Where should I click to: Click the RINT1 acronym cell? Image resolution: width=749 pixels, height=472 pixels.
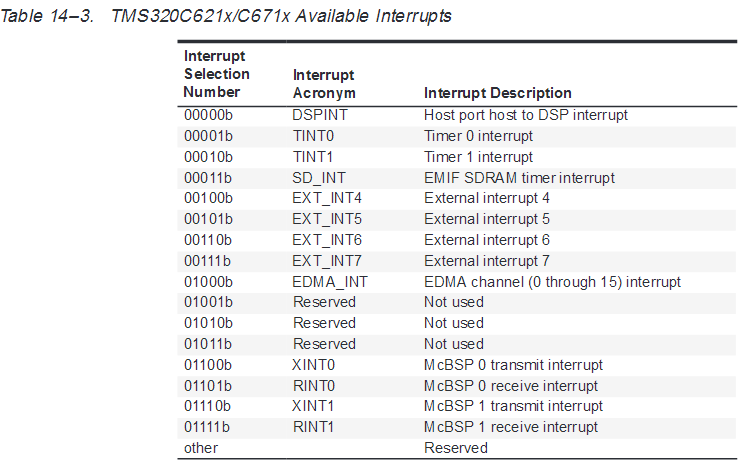[316, 427]
